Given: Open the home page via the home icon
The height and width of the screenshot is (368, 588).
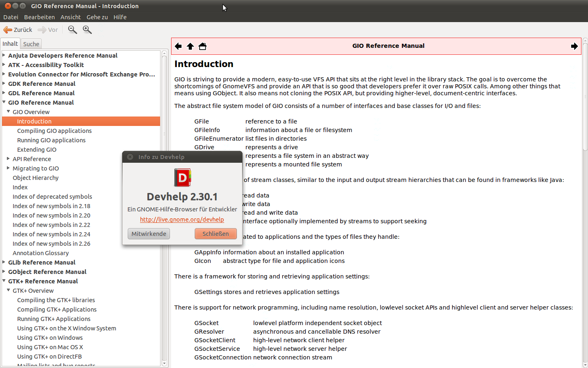Looking at the screenshot, I should pyautogui.click(x=203, y=46).
